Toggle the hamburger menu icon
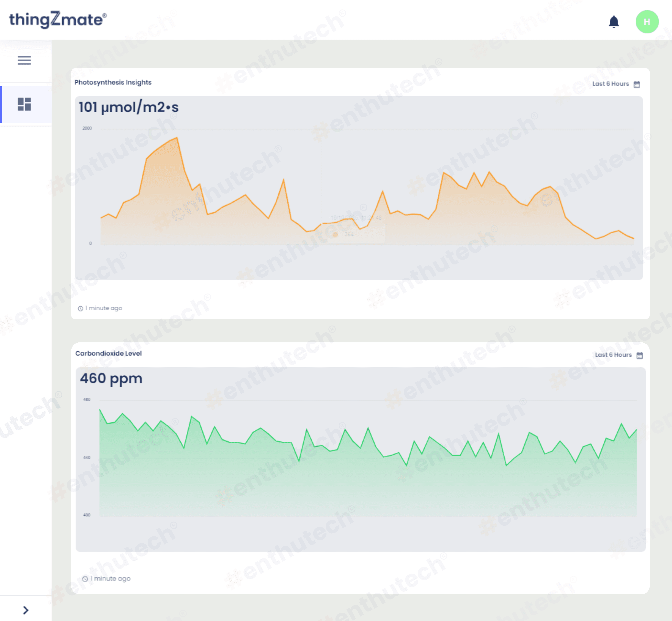The image size is (672, 621). [x=24, y=60]
